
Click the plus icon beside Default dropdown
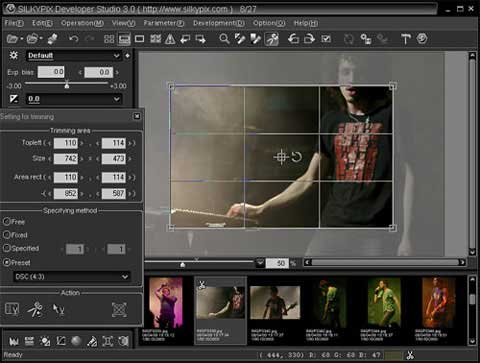(127, 56)
